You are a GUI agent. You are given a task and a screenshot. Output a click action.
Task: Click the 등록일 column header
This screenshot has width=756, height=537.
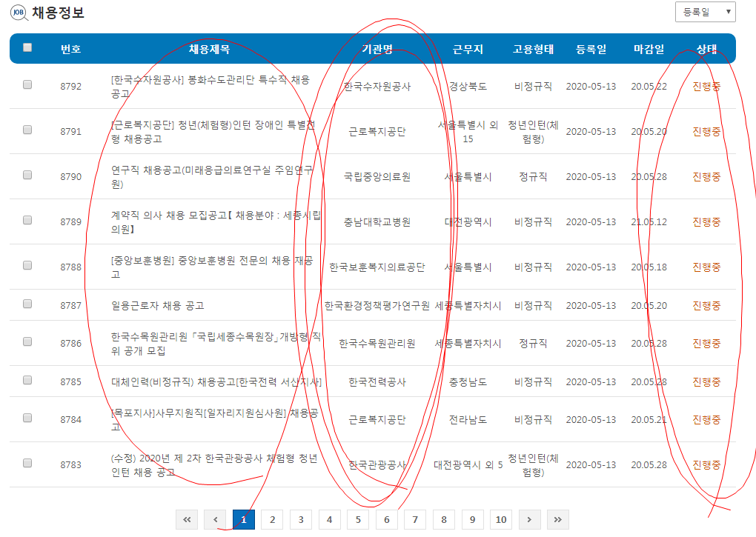pos(591,49)
